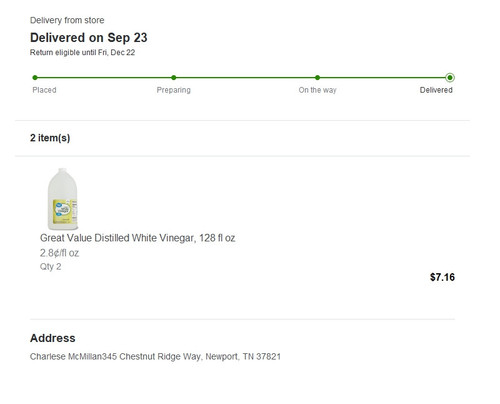Screen dimensions: 500x404
Task: Click the Delivered on Sep 23 heading
Action: pos(89,38)
